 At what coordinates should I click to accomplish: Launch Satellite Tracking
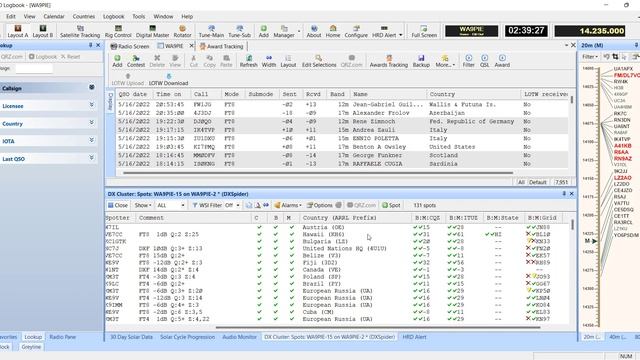point(80,31)
